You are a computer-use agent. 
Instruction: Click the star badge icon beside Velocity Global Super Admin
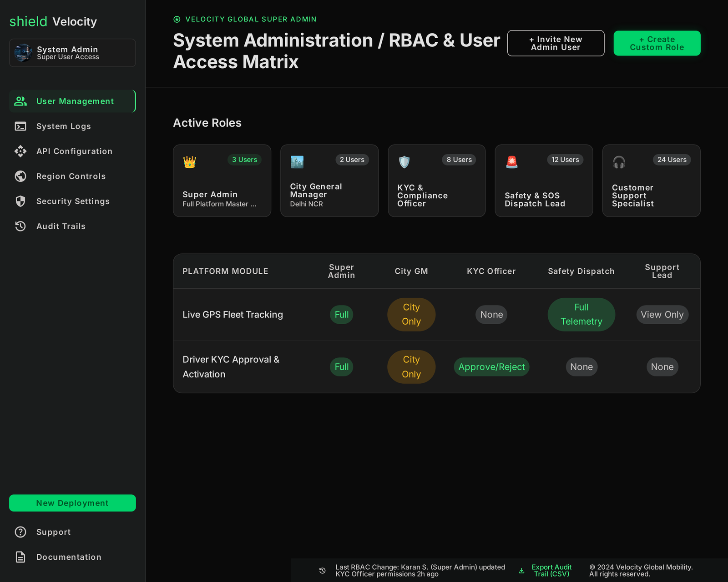[177, 19]
